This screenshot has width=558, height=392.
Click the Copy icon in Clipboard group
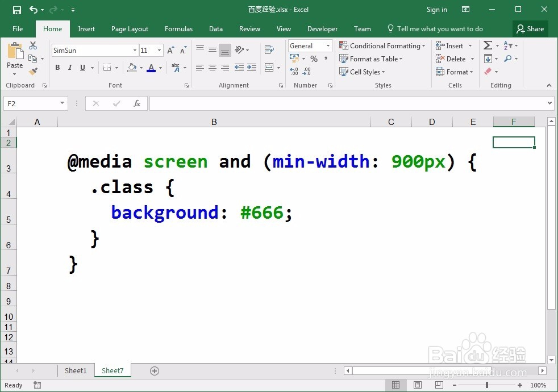coord(33,59)
